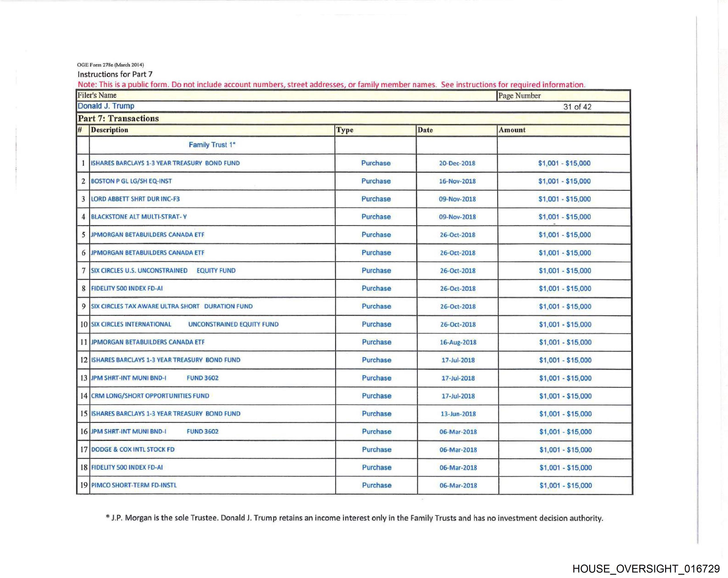Click the 20-Dec-2018 date cell
This screenshot has width=728, height=578.
pos(457,163)
